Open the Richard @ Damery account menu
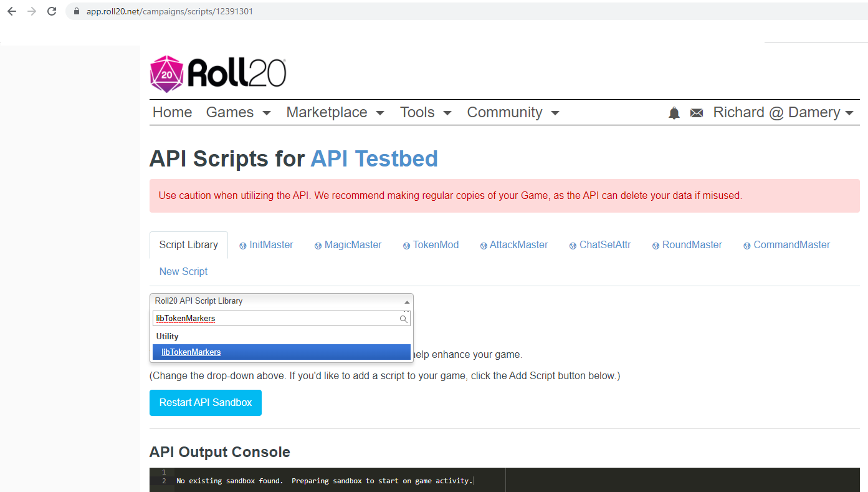Screen dimensions: 868x492 tap(783, 112)
